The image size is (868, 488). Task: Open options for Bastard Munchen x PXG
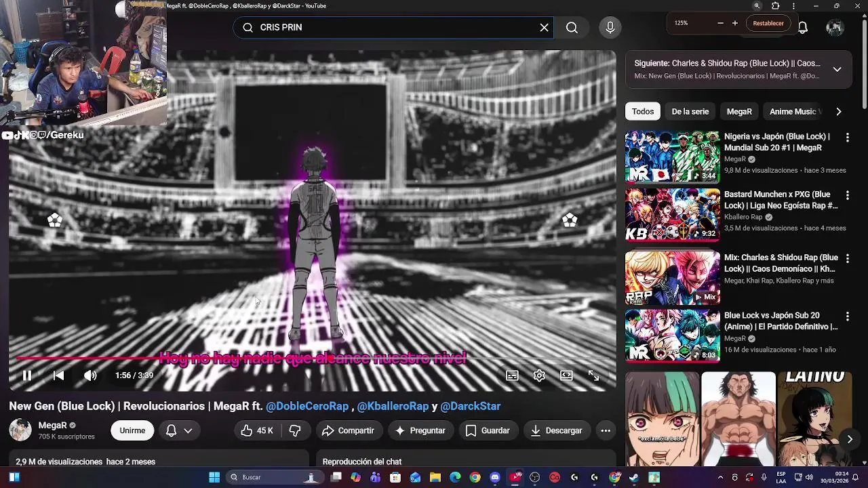[x=847, y=195]
